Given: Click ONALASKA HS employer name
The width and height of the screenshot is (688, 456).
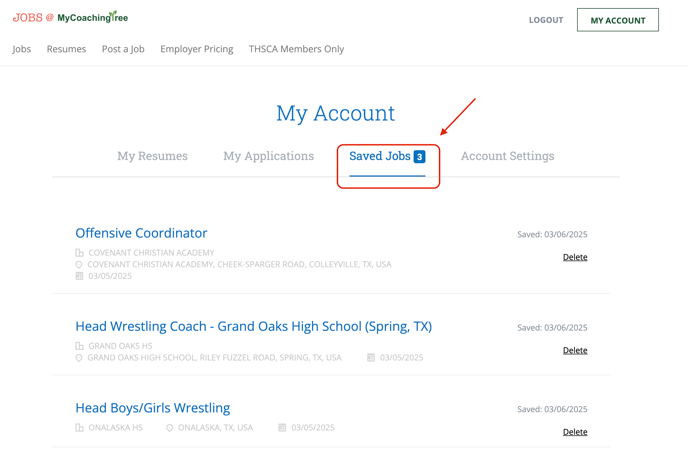Looking at the screenshot, I should coord(115,427).
